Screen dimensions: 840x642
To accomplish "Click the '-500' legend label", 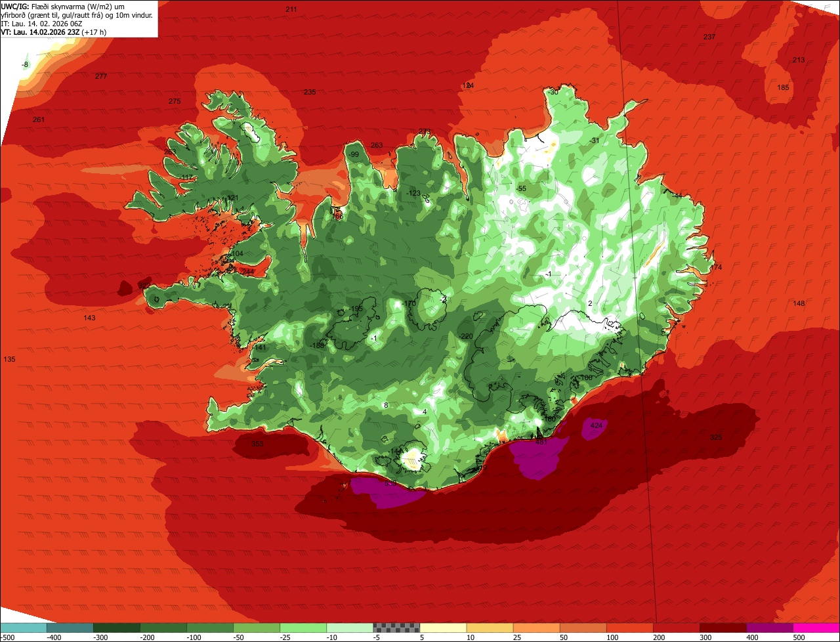I will click(x=7, y=637).
